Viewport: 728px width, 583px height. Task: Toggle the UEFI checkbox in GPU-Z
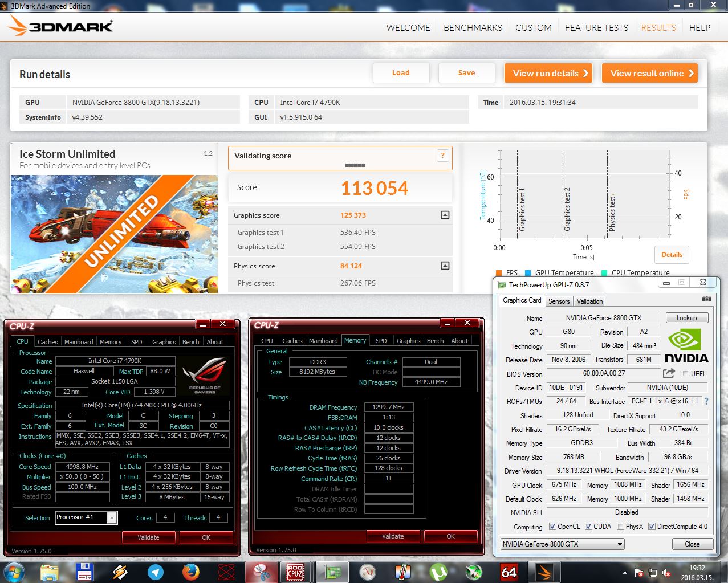tap(685, 374)
